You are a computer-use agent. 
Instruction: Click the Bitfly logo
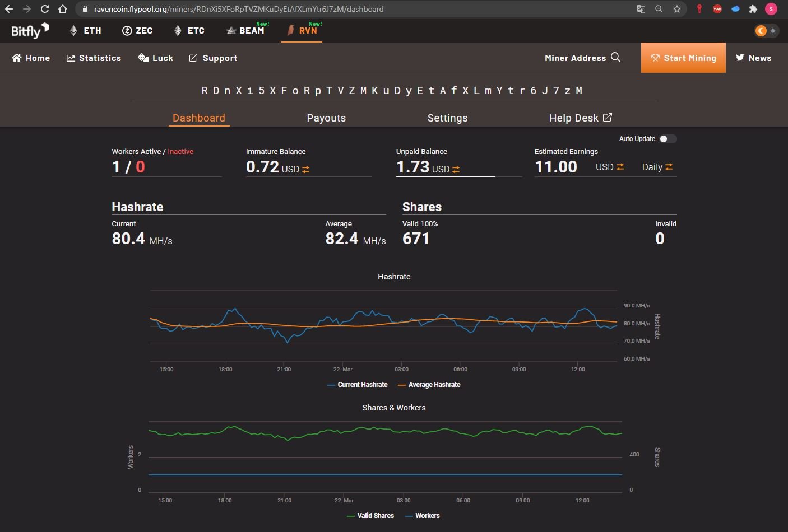click(x=30, y=31)
